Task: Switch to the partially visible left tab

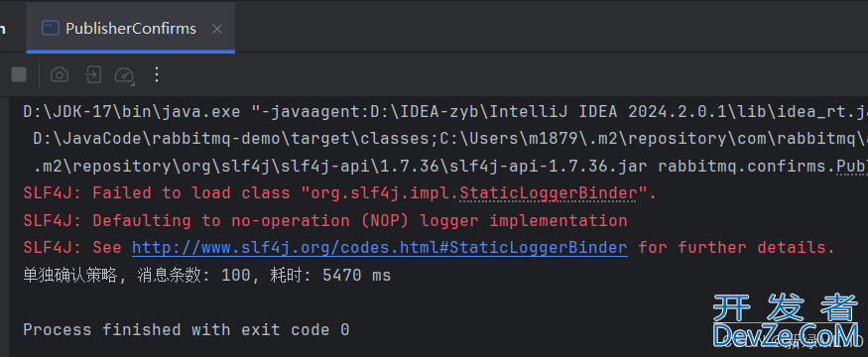Action: pyautogui.click(x=3, y=29)
